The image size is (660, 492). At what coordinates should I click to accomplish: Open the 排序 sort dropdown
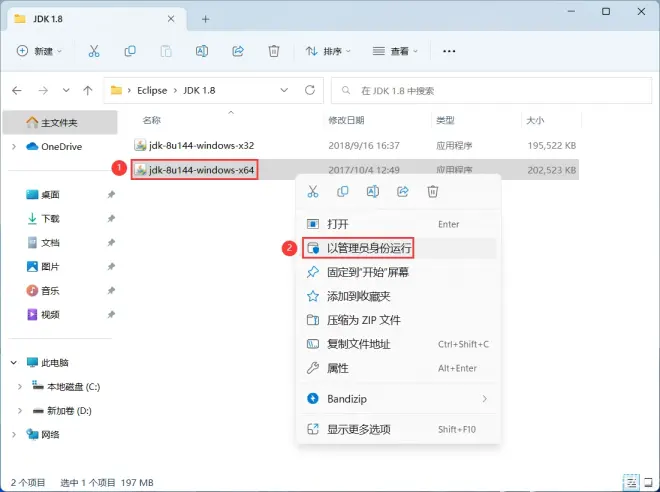tap(328, 51)
